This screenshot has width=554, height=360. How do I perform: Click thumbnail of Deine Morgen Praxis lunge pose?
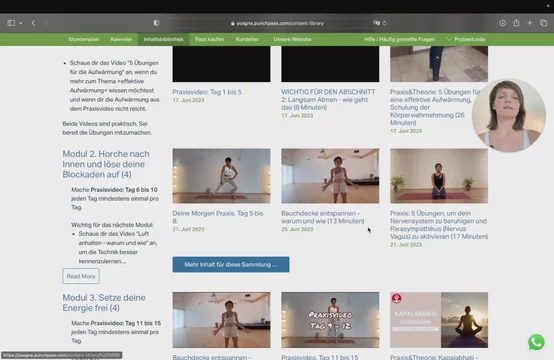click(x=222, y=176)
